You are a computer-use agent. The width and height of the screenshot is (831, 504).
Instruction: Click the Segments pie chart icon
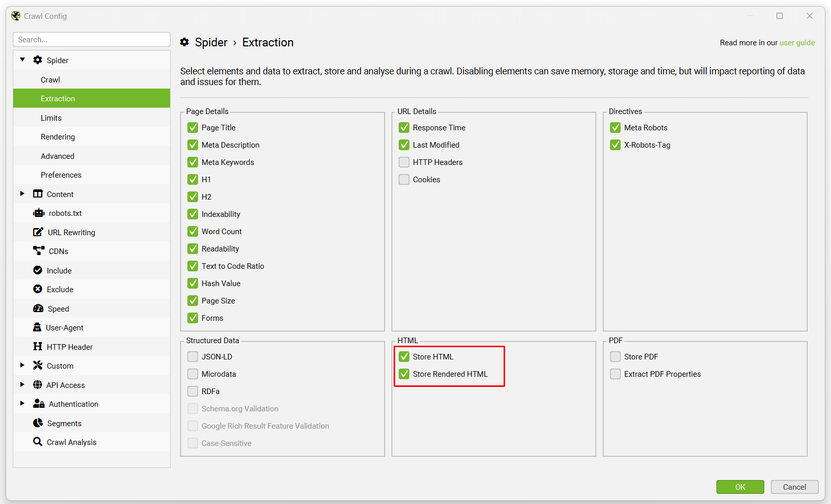tap(38, 423)
